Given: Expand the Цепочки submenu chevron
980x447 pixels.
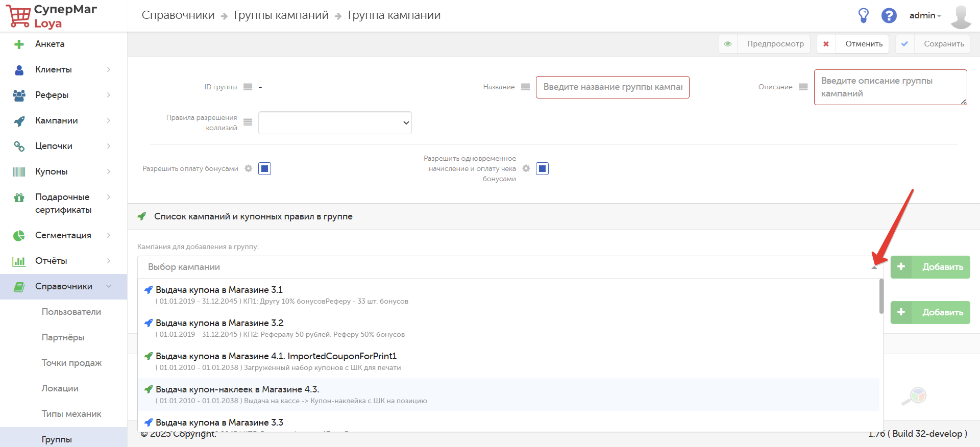Looking at the screenshot, I should click(109, 146).
